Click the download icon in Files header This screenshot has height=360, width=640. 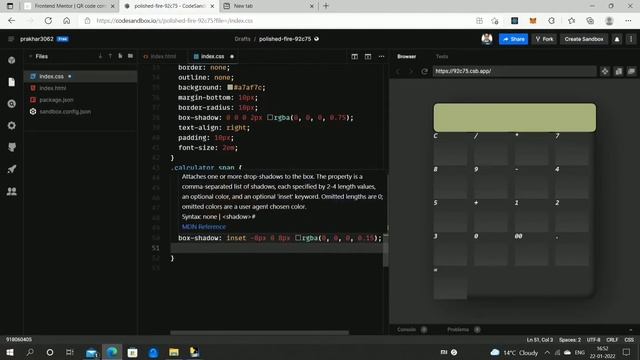point(100,56)
